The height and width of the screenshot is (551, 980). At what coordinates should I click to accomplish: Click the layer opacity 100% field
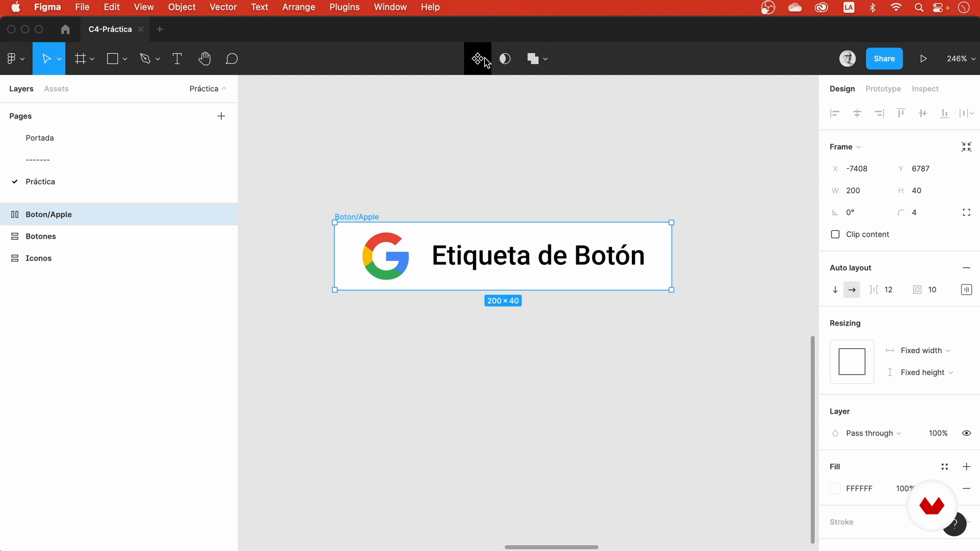tap(938, 433)
